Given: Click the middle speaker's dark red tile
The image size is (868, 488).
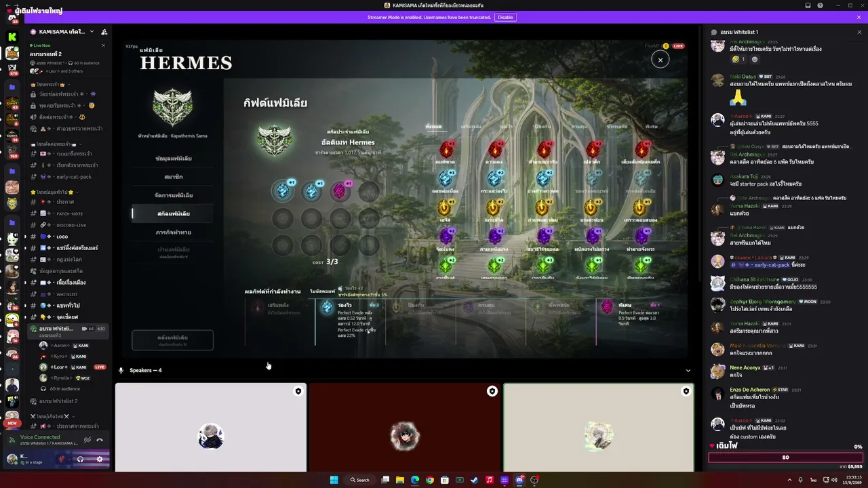Looking at the screenshot, I should click(x=405, y=427).
